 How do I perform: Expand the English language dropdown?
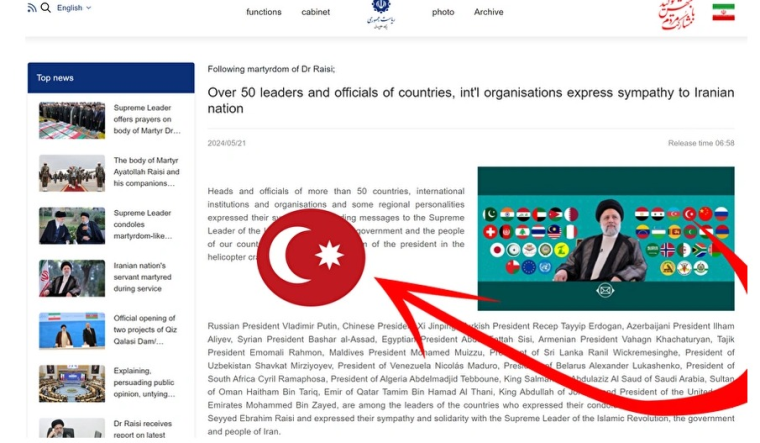click(x=73, y=8)
